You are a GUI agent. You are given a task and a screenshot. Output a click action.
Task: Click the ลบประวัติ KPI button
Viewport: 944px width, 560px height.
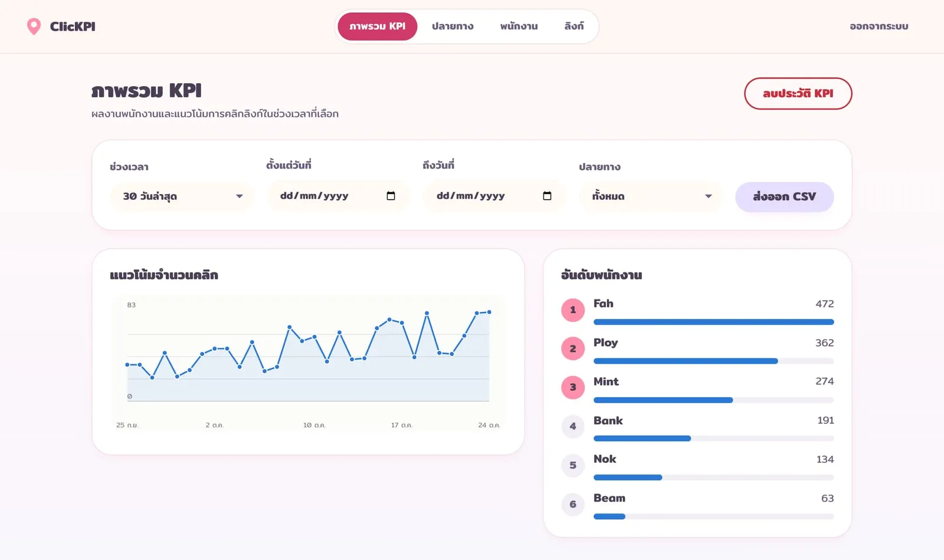point(798,94)
